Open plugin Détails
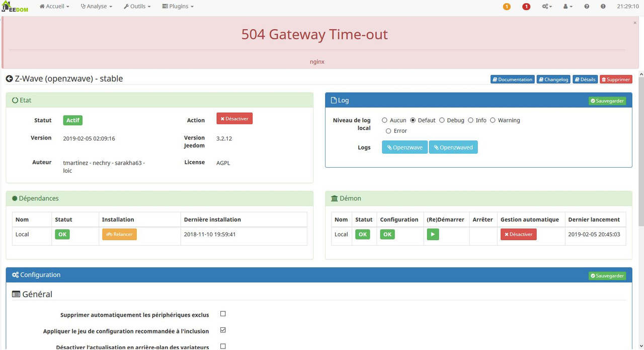 [x=585, y=80]
